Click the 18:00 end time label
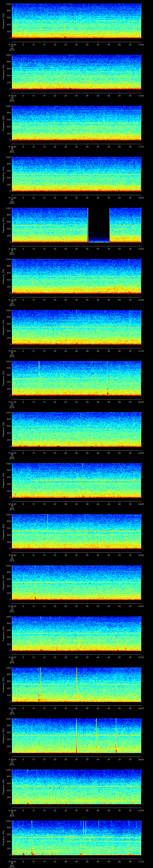The height and width of the screenshot is (868, 153). point(141,197)
